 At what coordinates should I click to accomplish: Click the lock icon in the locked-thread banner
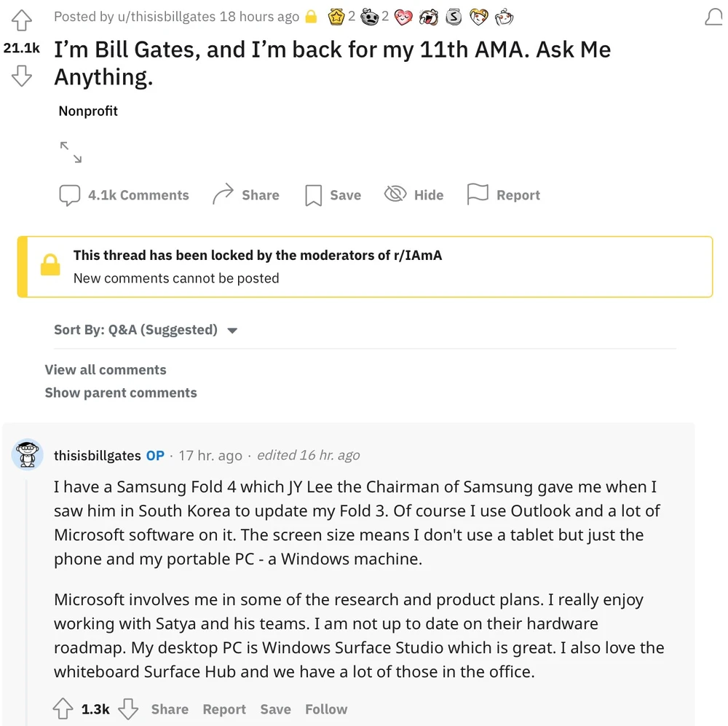pos(50,265)
